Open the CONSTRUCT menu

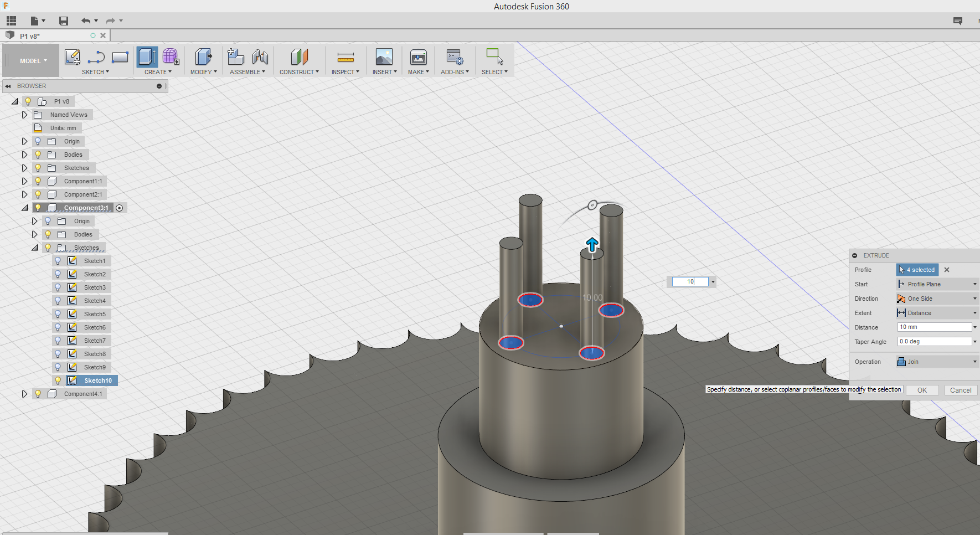point(299,72)
